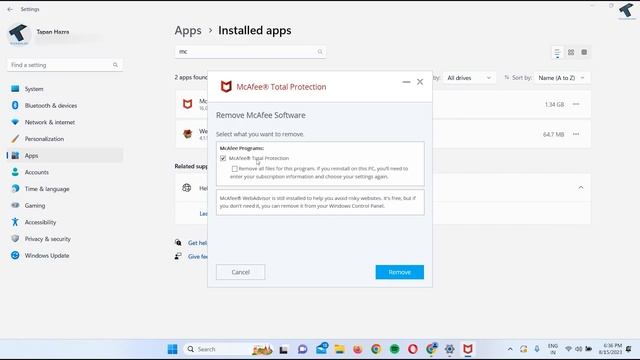
Task: Launch Google Chrome from the taskbar
Action: (376, 349)
